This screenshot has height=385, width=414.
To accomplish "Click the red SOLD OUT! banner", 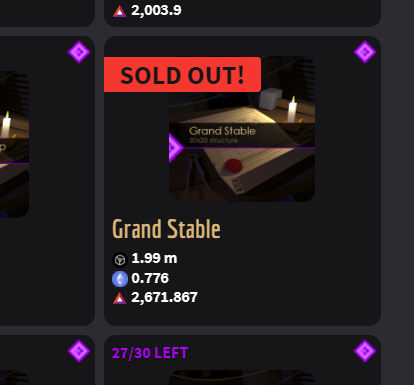I will pyautogui.click(x=182, y=75).
